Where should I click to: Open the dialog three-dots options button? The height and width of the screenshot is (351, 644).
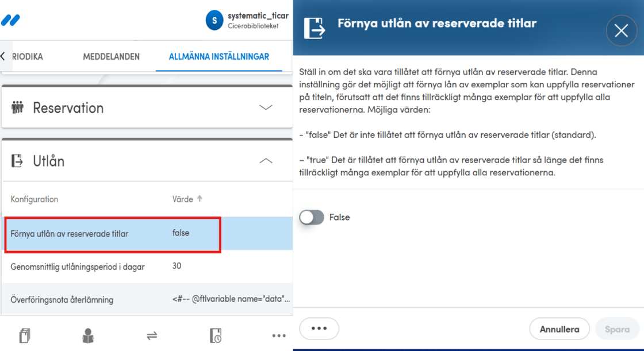click(319, 329)
